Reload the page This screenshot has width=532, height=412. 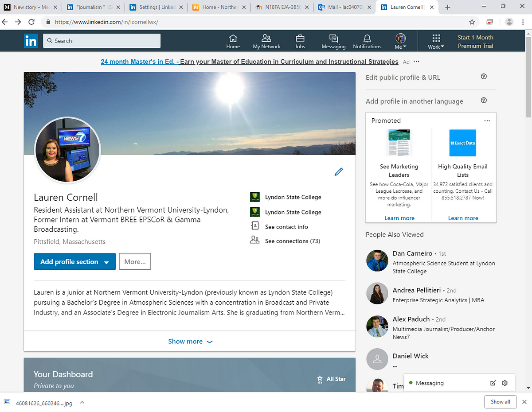click(x=31, y=22)
